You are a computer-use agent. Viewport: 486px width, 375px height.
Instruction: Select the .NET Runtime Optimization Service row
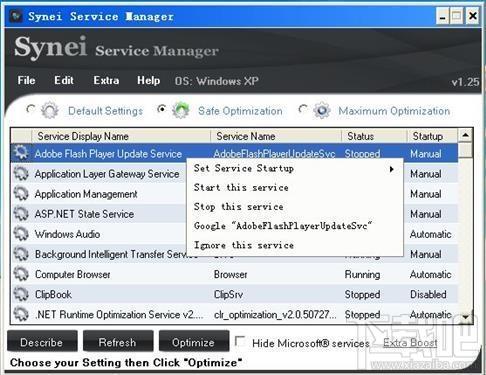(x=235, y=314)
